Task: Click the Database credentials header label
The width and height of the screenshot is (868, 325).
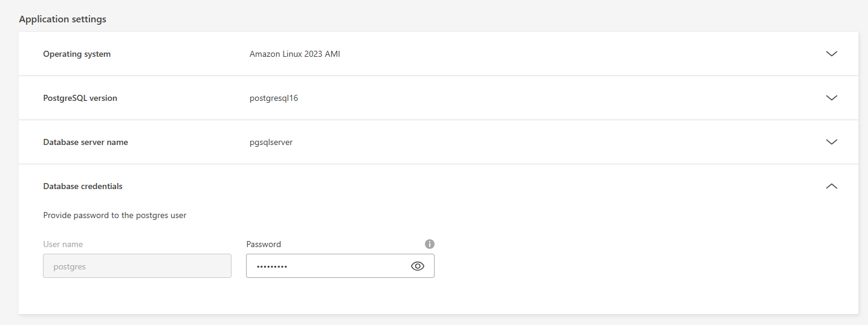Action: click(x=83, y=186)
